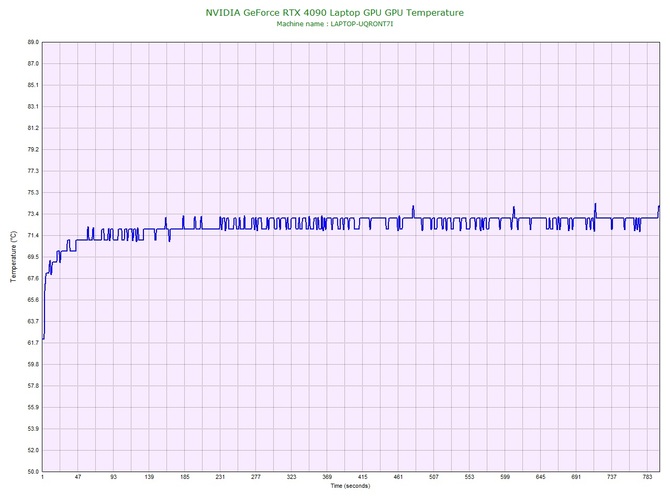Click the x-axis tick label 645
The height and width of the screenshot is (503, 670).
541,477
